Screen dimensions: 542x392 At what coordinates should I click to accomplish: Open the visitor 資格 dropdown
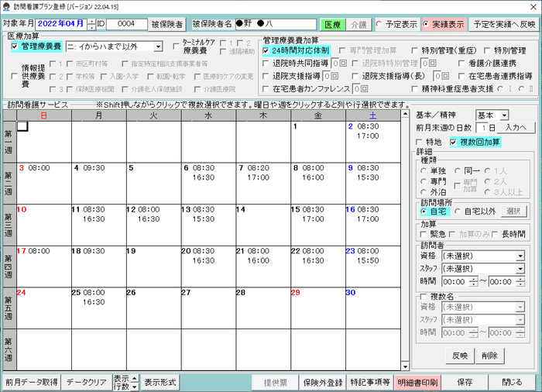tap(520, 256)
